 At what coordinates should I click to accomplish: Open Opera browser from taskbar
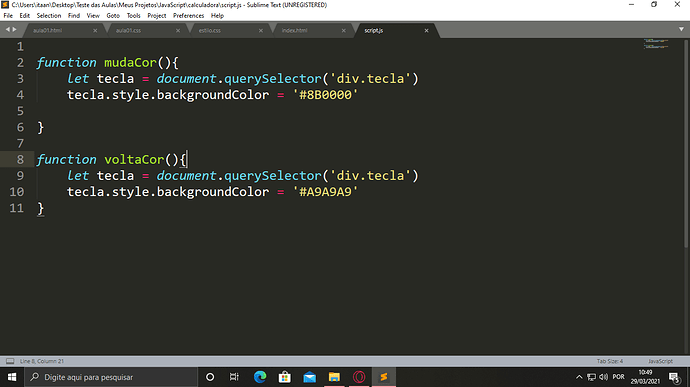(359, 377)
